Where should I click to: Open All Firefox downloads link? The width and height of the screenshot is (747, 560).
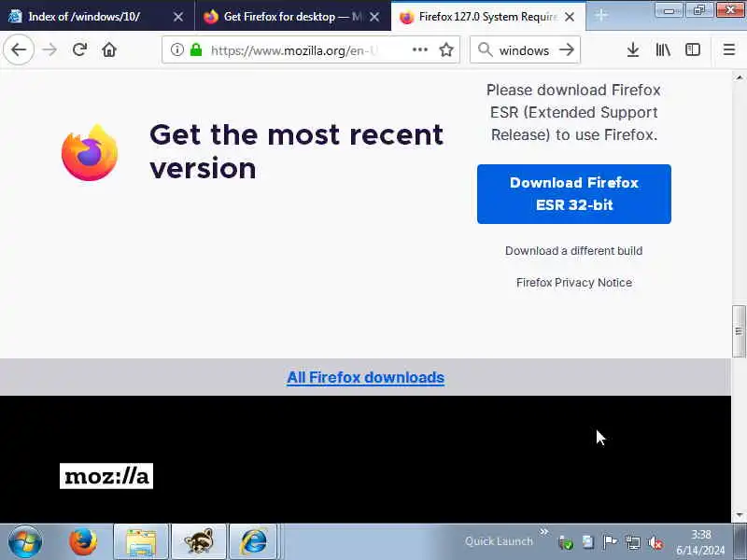pyautogui.click(x=365, y=377)
